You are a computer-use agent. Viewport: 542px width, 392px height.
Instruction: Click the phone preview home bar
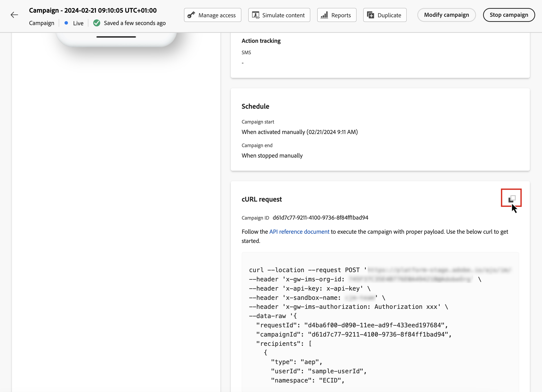116,37
